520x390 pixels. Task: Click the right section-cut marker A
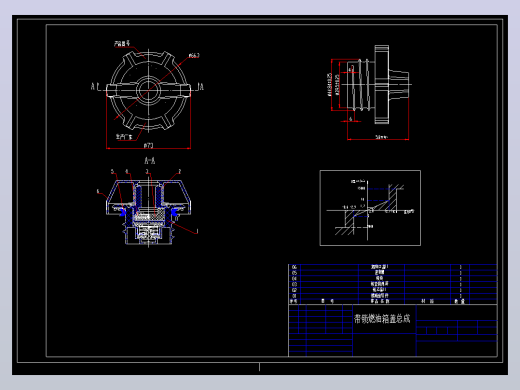point(200,87)
